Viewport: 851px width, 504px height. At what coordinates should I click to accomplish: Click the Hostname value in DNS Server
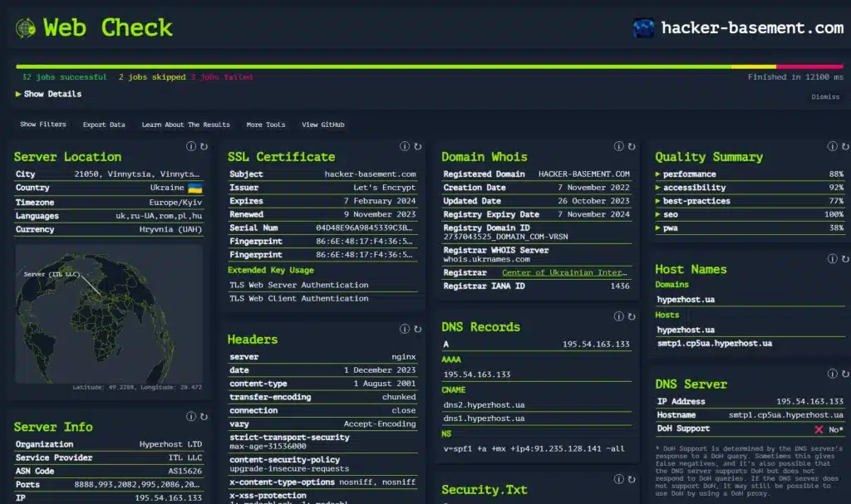[786, 415]
